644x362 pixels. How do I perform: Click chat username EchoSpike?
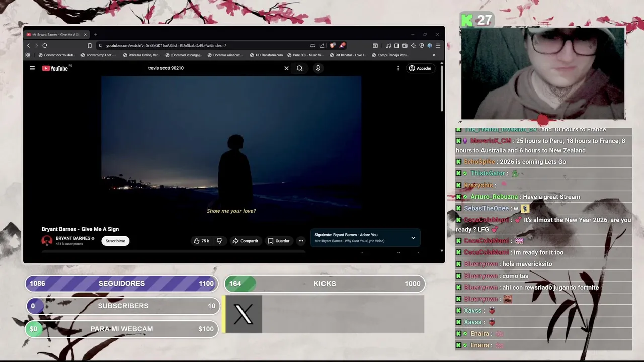click(x=479, y=162)
